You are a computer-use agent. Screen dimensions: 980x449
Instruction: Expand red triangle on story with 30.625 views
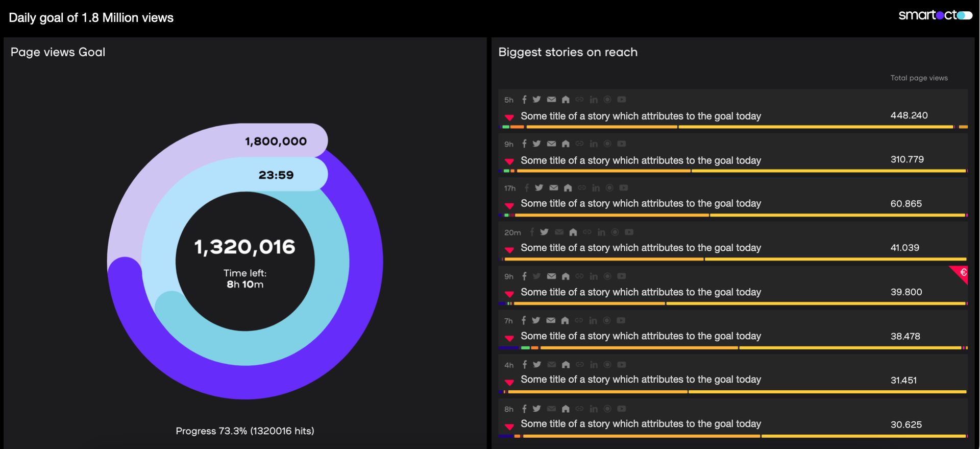tap(509, 426)
